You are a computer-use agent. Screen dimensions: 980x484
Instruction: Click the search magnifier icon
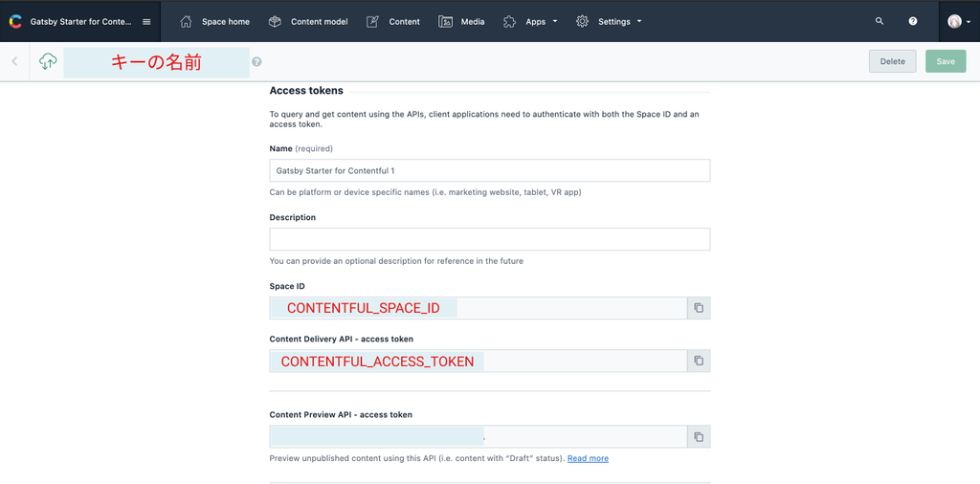pyautogui.click(x=880, y=21)
